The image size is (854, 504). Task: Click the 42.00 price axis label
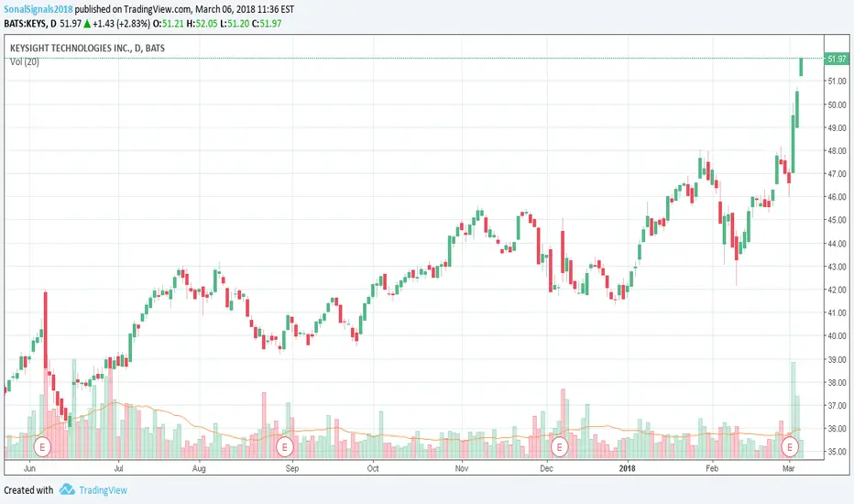point(837,290)
